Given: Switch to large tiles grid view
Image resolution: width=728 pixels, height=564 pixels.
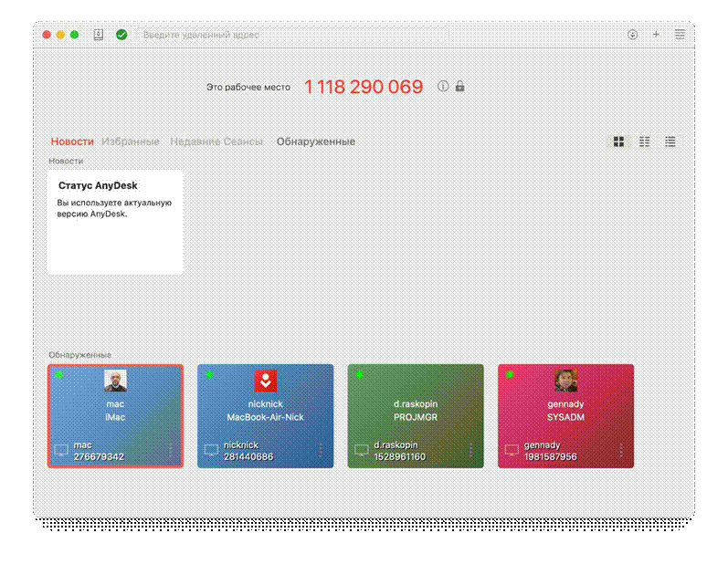Looking at the screenshot, I should coord(618,141).
